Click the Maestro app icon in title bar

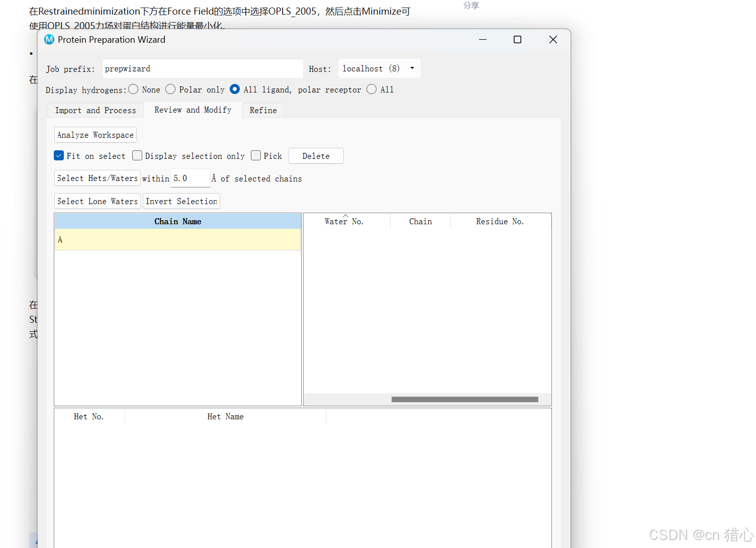point(49,39)
